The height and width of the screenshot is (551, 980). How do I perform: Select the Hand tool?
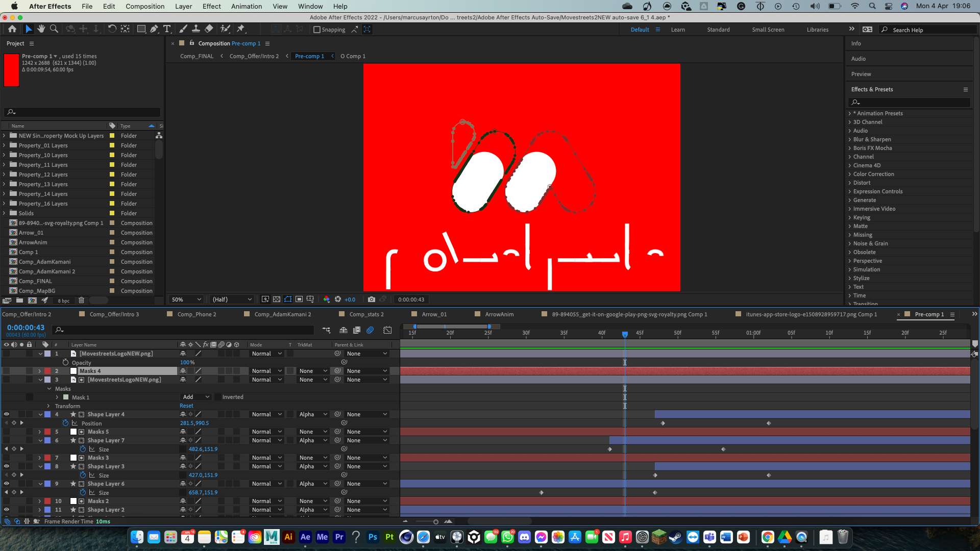point(41,29)
